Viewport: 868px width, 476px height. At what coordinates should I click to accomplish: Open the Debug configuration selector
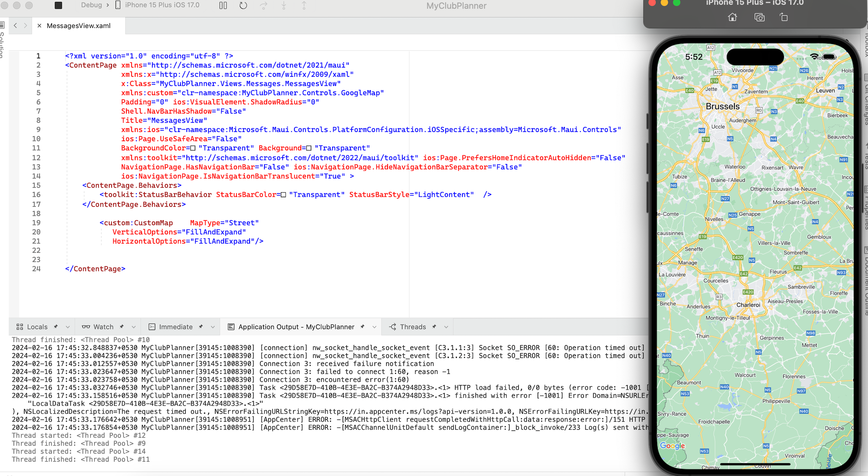(x=92, y=5)
